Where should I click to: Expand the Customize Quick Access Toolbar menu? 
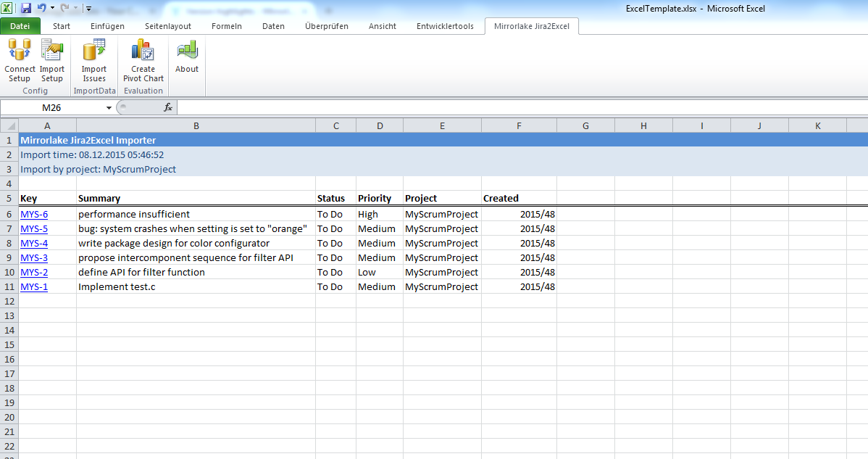[88, 9]
